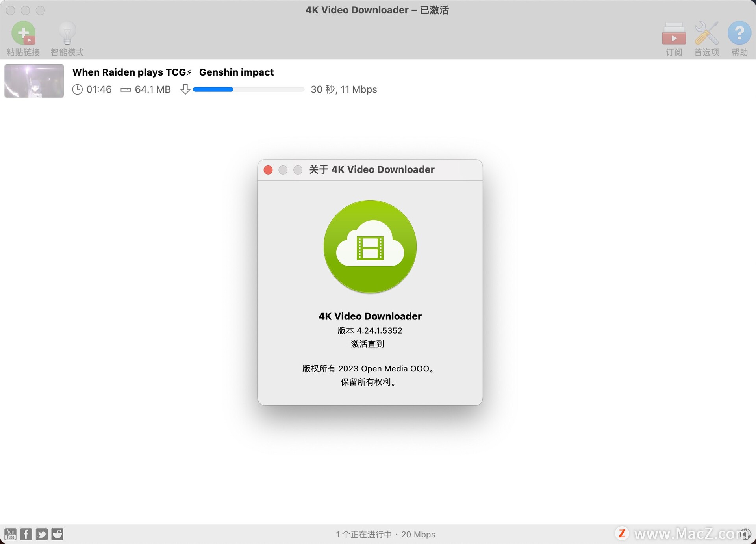This screenshot has width=756, height=544.
Task: Click the icon at bottom-right corner of status bar
Action: pos(745,534)
